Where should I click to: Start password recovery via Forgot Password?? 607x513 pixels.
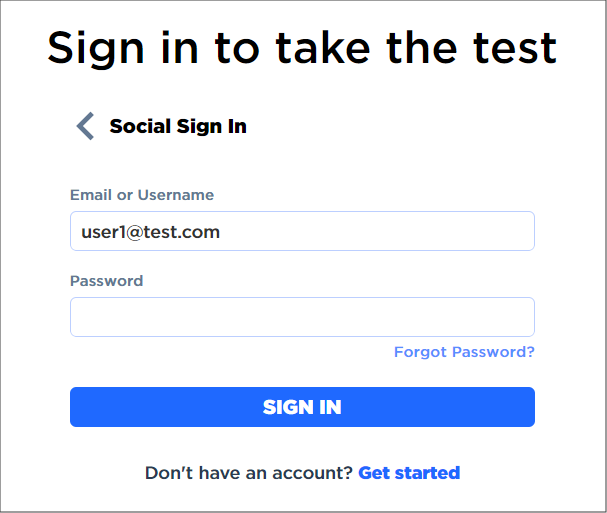[464, 352]
